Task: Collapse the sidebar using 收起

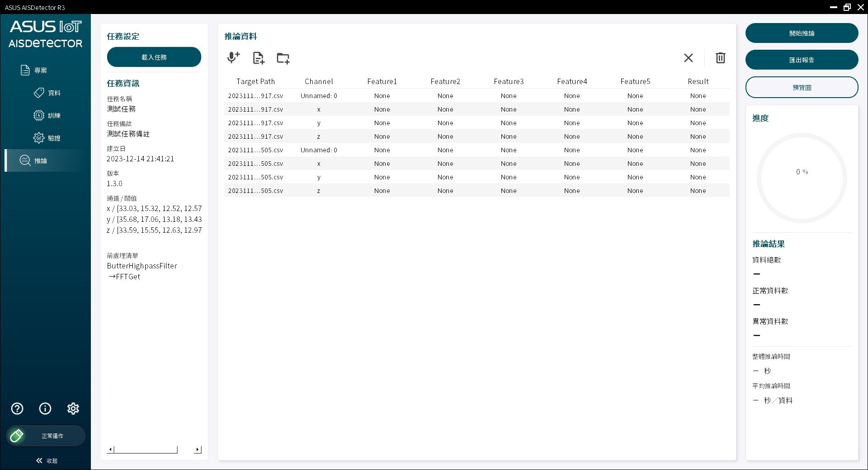Action: point(47,461)
